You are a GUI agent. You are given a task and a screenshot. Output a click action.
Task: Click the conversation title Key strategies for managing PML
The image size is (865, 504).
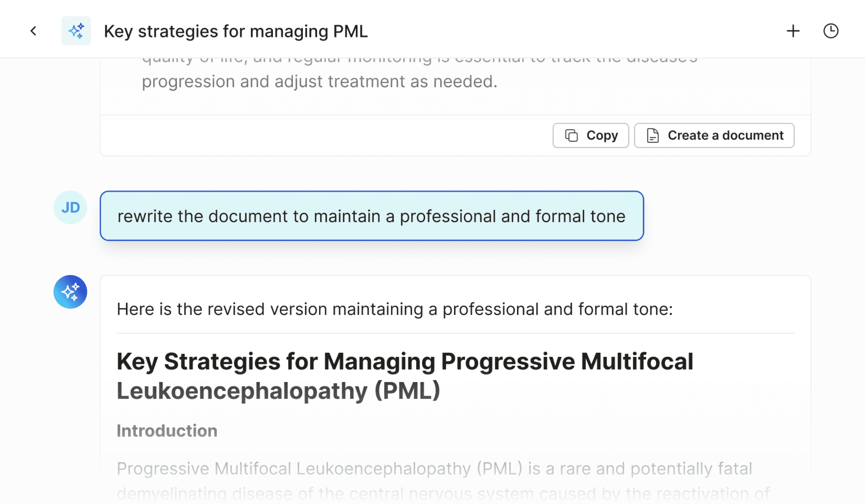tap(236, 31)
